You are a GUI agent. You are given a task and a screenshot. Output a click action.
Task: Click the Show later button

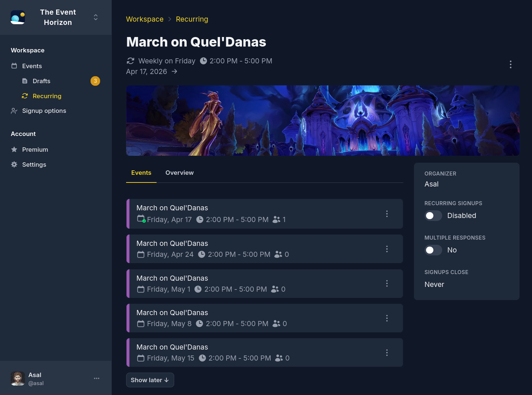coord(150,380)
